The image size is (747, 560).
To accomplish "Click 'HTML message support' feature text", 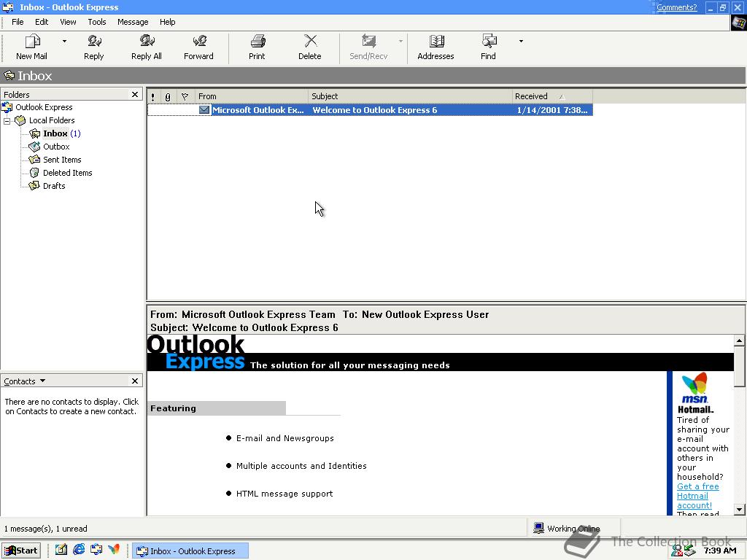I will point(285,494).
